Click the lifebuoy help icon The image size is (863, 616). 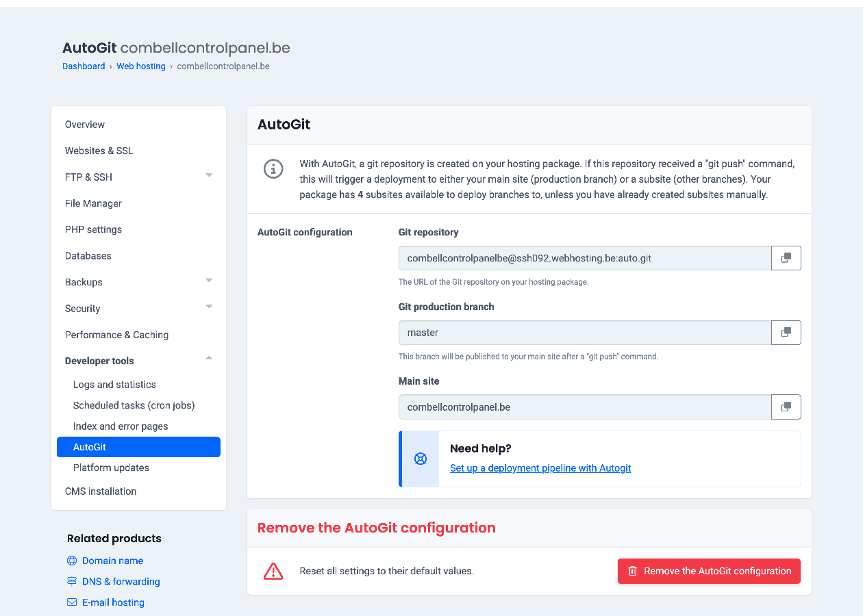421,459
